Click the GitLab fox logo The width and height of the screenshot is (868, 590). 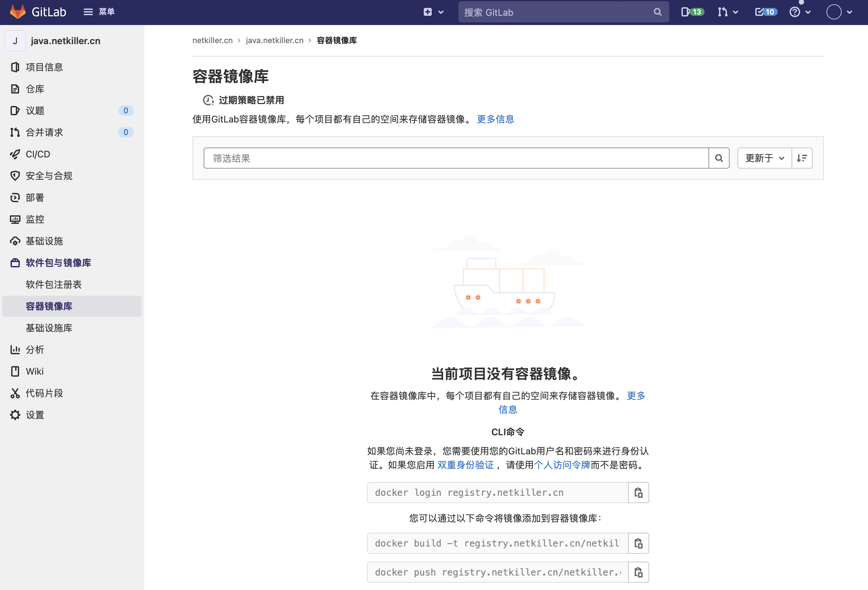tap(17, 12)
